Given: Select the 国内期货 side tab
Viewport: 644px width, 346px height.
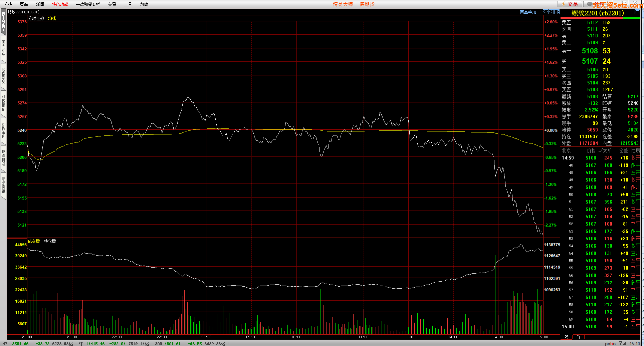Looking at the screenshot, I should click(3, 49).
